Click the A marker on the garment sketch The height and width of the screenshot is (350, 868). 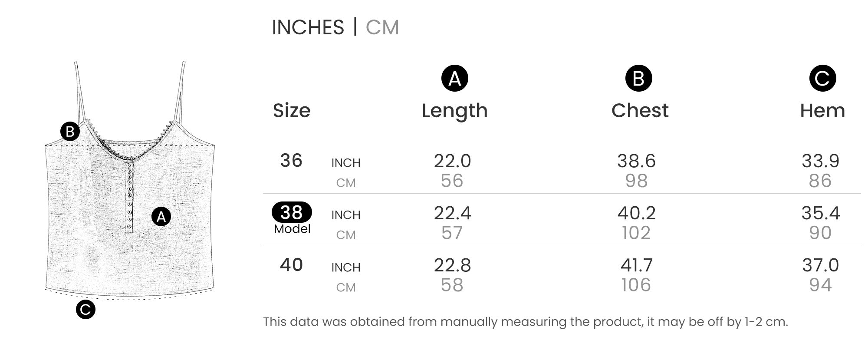click(x=161, y=216)
